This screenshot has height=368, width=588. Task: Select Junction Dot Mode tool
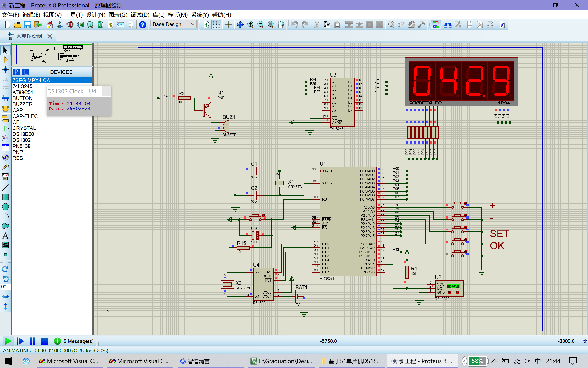pyautogui.click(x=5, y=70)
